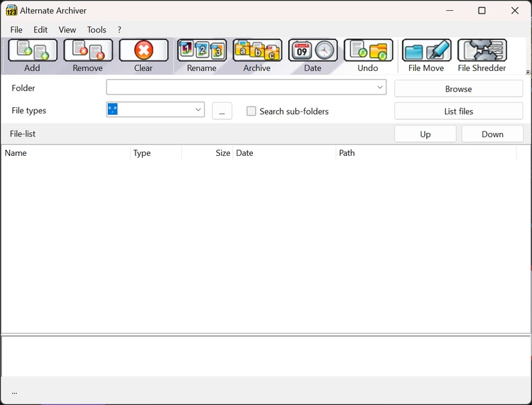Viewport: 532px width, 405px height.
Task: Click the Clear list toolbar icon
Action: (144, 50)
